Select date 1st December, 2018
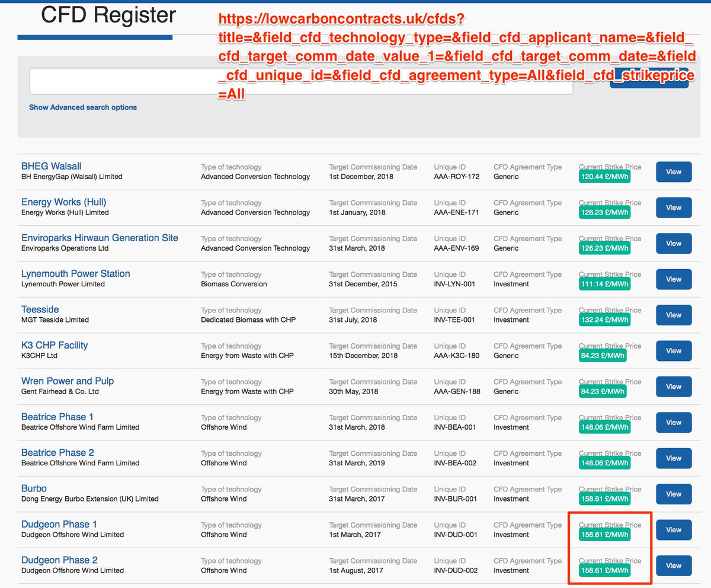Viewport: 711px width, 588px height. click(361, 177)
